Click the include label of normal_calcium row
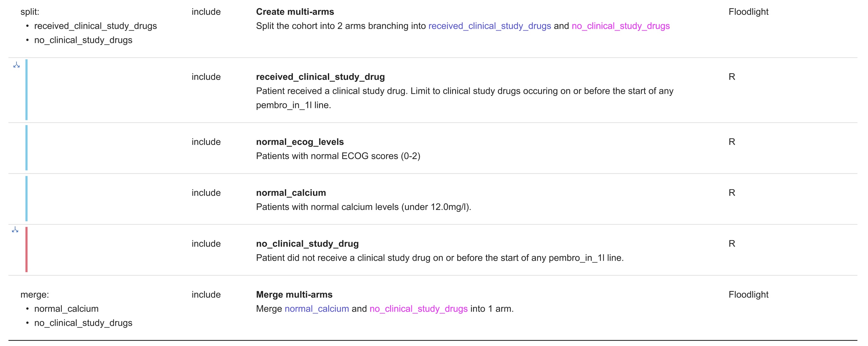This screenshot has width=868, height=346. click(x=206, y=193)
